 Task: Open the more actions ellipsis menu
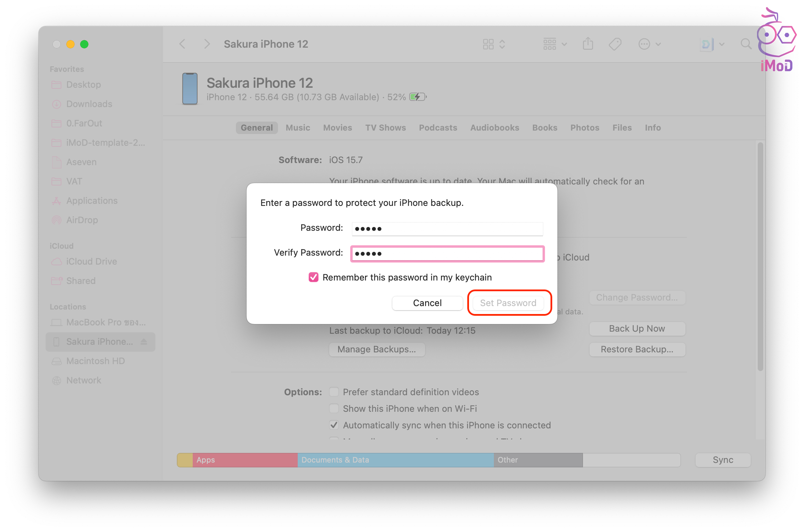(x=649, y=44)
